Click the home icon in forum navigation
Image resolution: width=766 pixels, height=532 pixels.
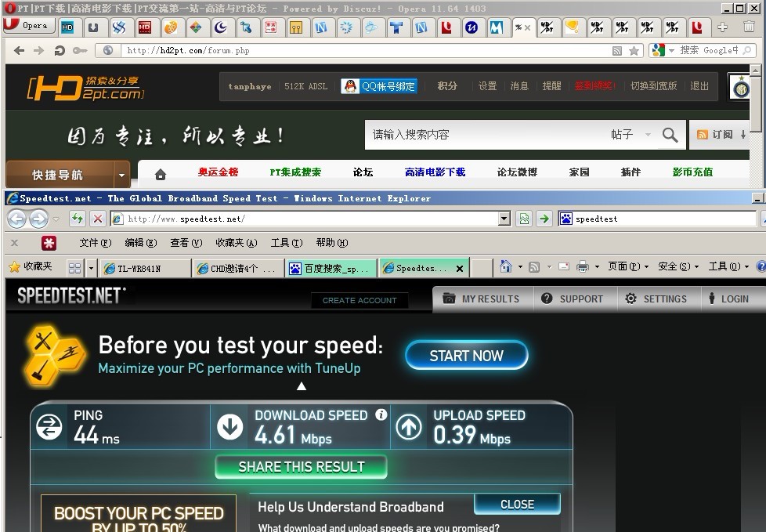point(161,173)
